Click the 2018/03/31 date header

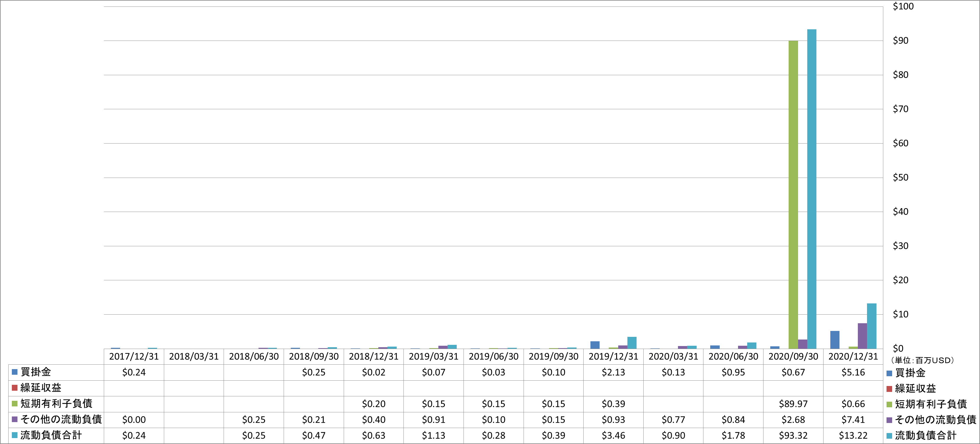(194, 356)
